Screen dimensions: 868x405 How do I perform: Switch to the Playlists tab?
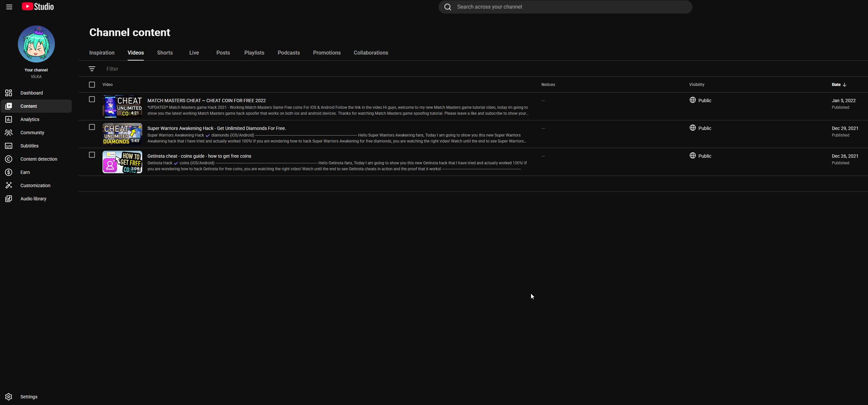pyautogui.click(x=254, y=53)
